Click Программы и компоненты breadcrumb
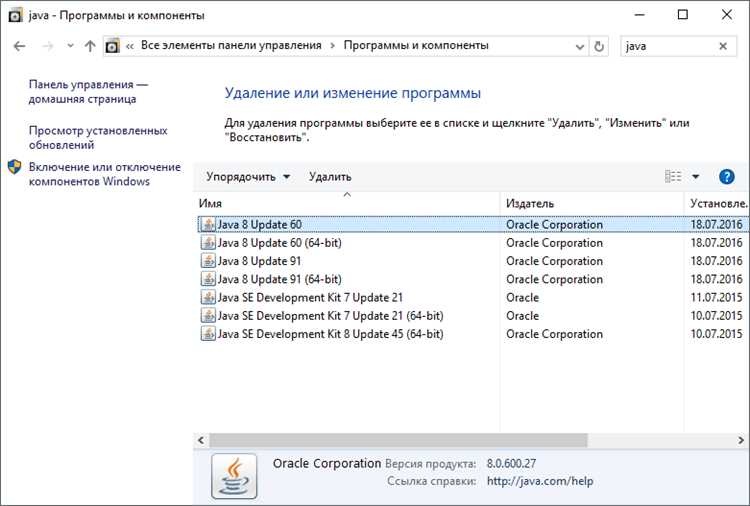 (416, 46)
